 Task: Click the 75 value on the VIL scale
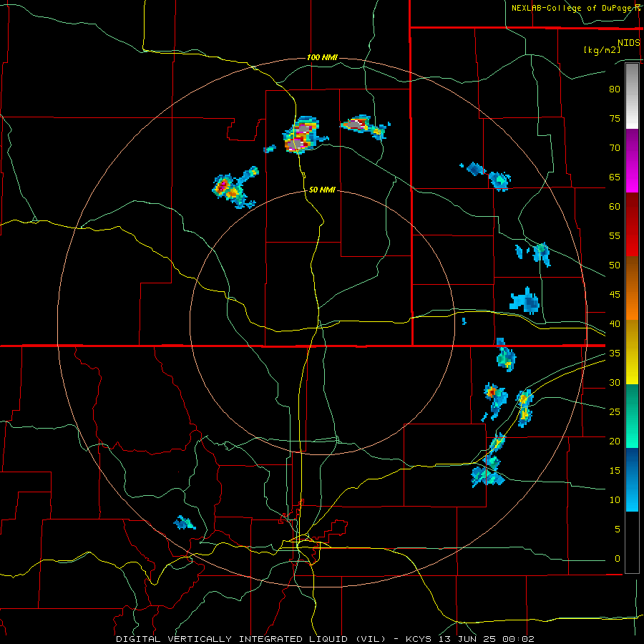(x=615, y=118)
